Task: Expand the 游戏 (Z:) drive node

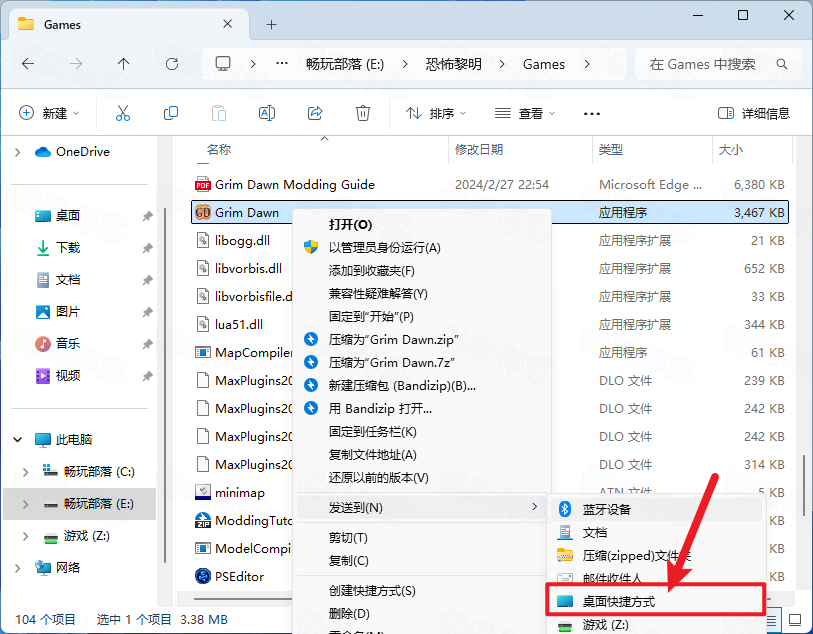Action: (x=25, y=536)
